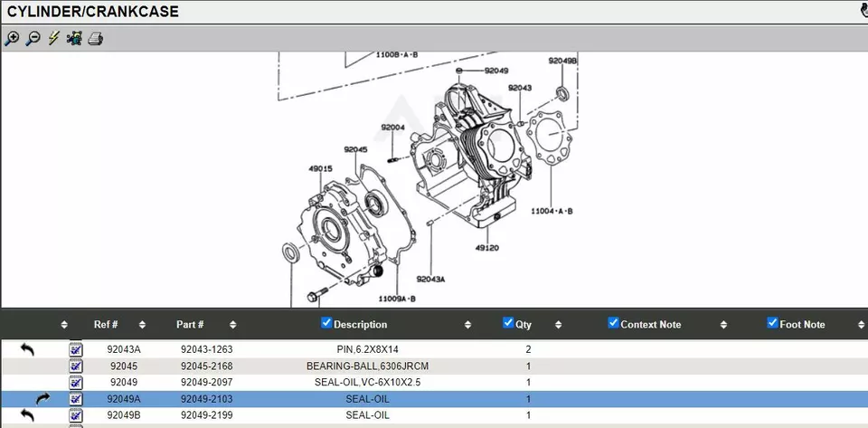Click the zoom out magnifier icon
Screen dimensions: 868x428
[x=33, y=38]
